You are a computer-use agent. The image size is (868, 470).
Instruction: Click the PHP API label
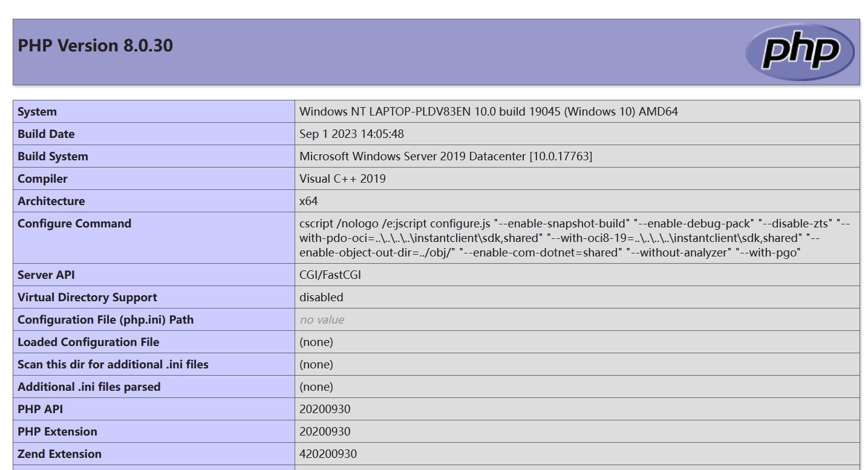coord(40,410)
